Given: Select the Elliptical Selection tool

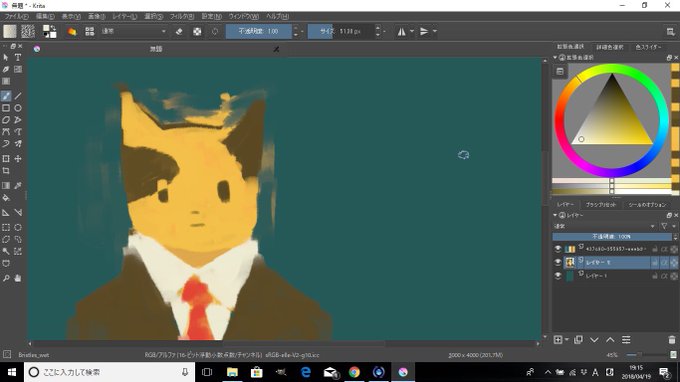Looking at the screenshot, I should pos(18,227).
